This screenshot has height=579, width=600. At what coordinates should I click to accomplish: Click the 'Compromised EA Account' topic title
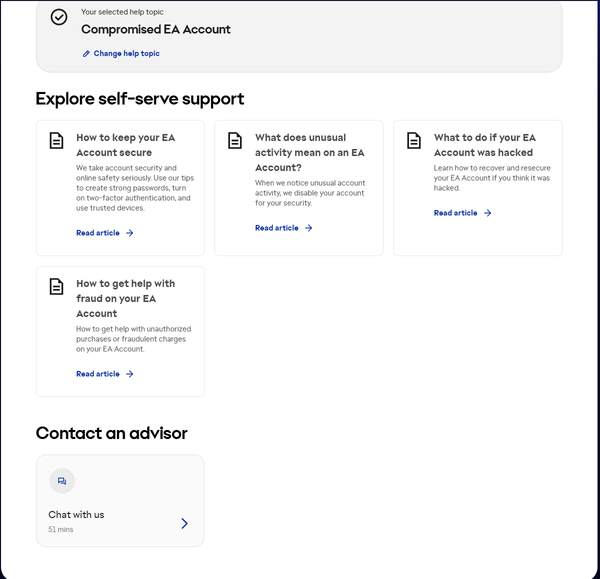[156, 30]
